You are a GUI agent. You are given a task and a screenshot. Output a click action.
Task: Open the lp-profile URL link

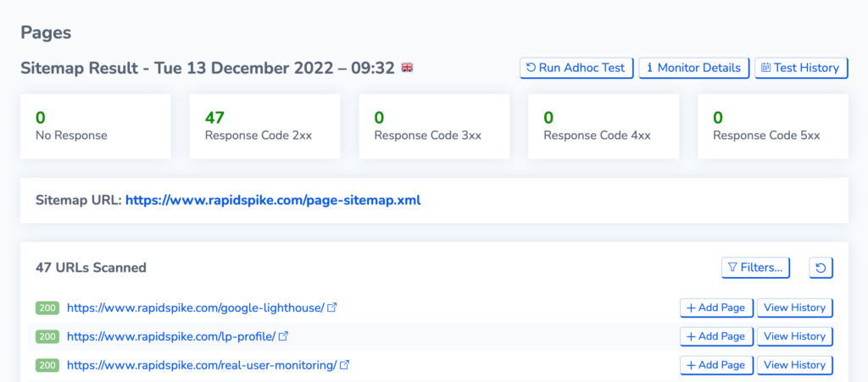coord(171,336)
